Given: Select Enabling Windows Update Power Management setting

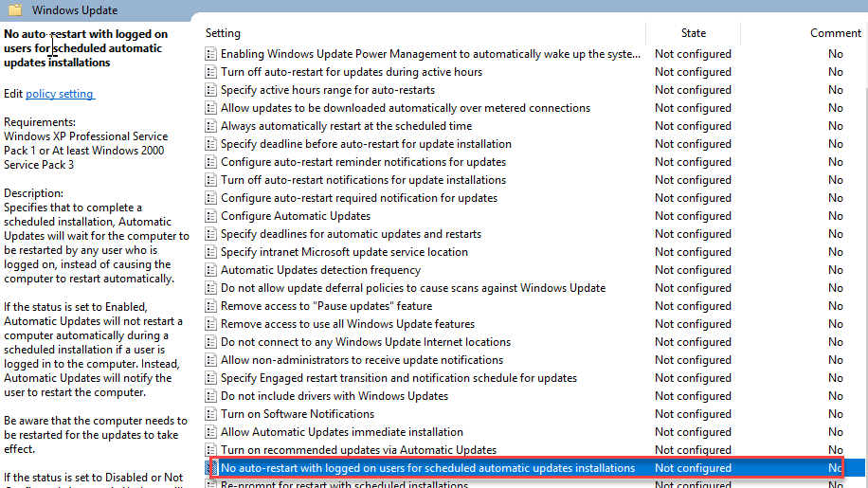Looking at the screenshot, I should [430, 54].
